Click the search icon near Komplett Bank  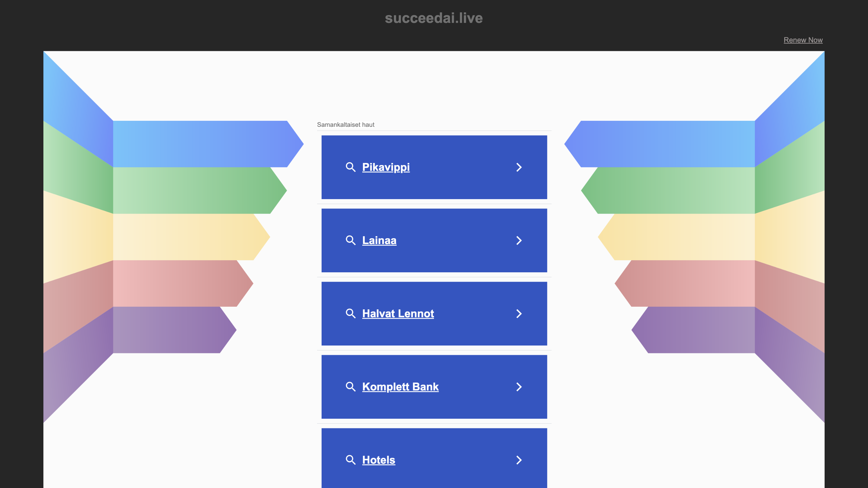[x=351, y=386]
